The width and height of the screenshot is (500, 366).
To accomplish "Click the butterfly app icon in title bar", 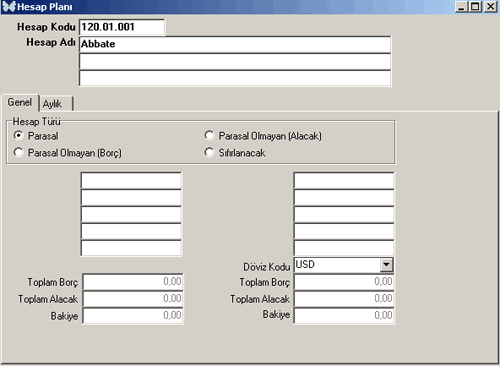I will 9,7.
